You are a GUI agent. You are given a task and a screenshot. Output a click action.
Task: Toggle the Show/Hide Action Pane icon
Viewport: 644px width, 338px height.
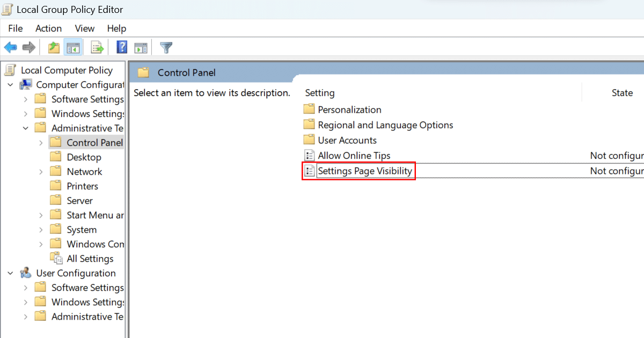pos(141,48)
